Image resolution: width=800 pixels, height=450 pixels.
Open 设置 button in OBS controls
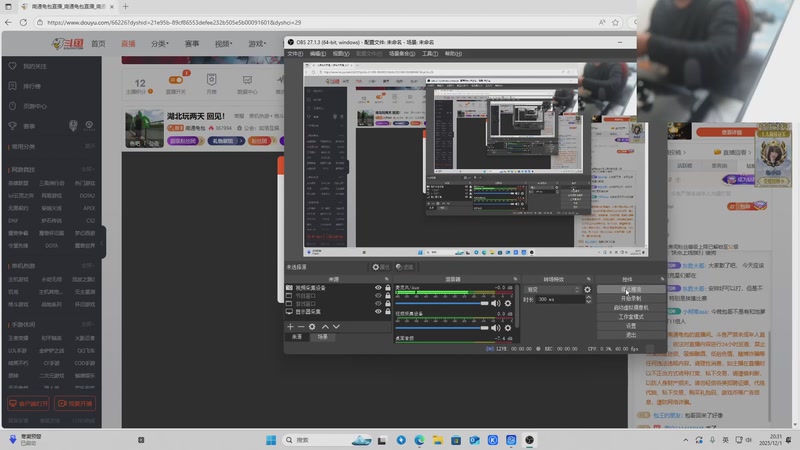[631, 326]
